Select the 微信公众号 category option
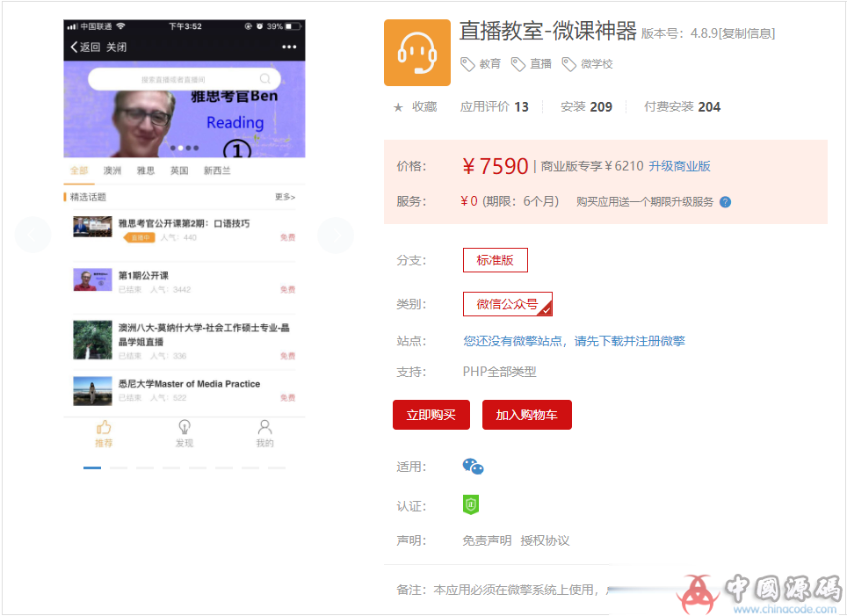 [508, 304]
